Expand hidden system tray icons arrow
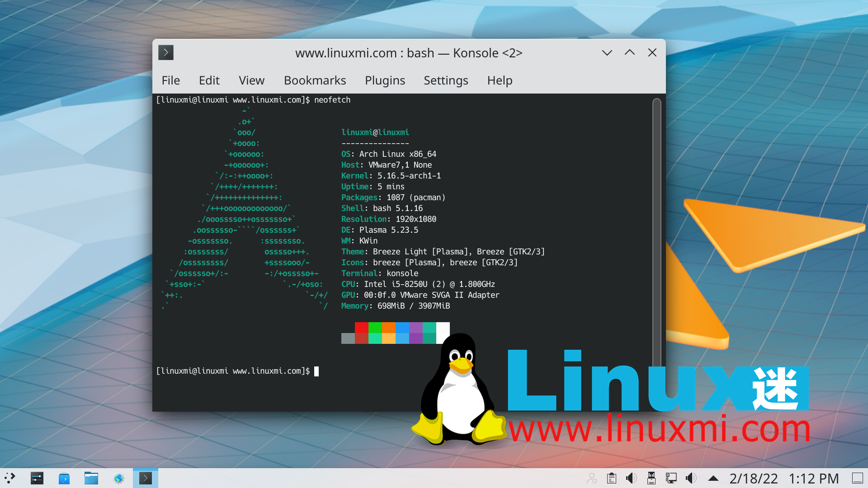This screenshot has width=868, height=488. pos(713,478)
